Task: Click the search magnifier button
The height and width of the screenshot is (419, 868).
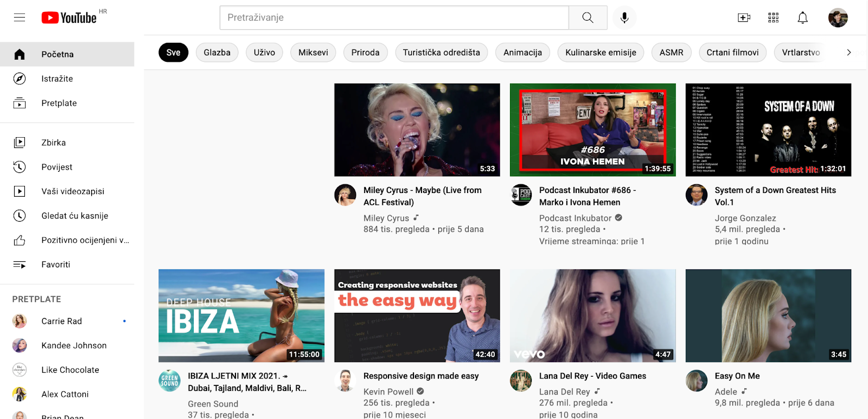Action: [x=588, y=17]
